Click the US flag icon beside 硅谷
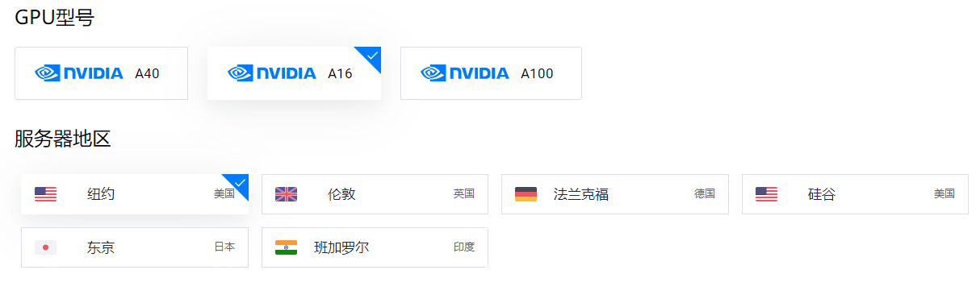Image resolution: width=980 pixels, height=299 pixels. point(766,194)
